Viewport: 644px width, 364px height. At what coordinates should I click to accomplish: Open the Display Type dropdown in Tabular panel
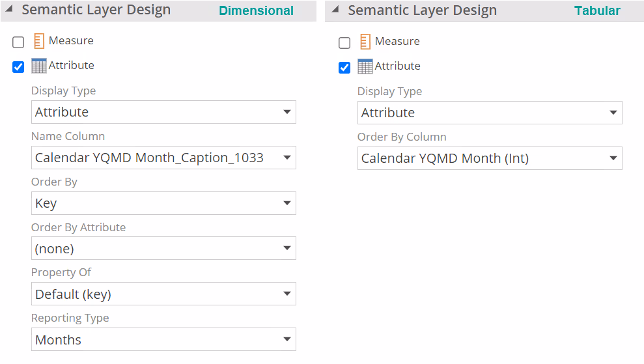tap(490, 113)
